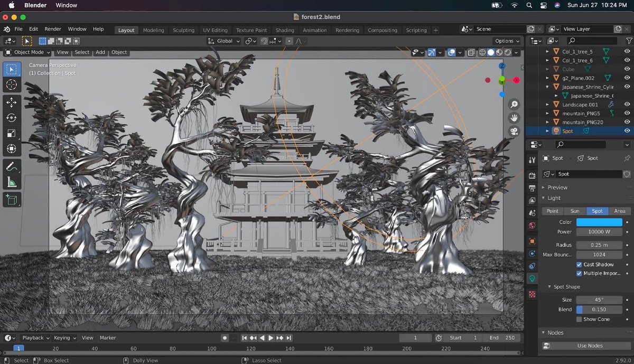Screen dimensions: 634x364
Task: Open the Keying dropdown in timeline
Action: click(64, 338)
